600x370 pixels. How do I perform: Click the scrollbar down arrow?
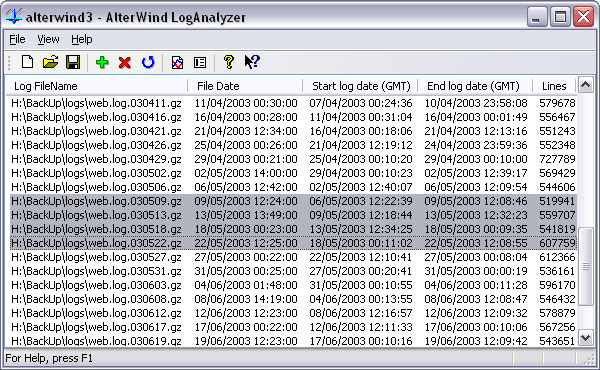click(x=585, y=338)
